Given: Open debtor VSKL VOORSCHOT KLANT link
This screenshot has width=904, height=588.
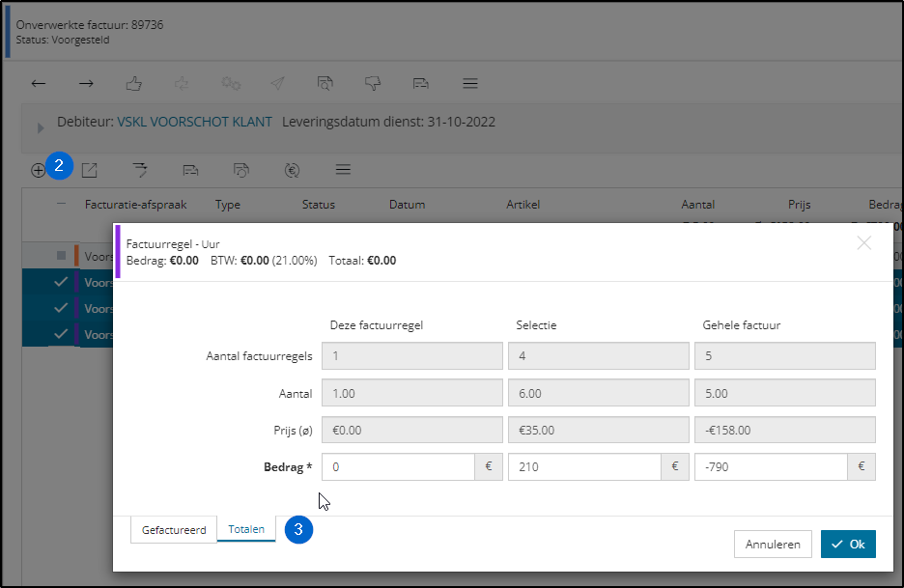Looking at the screenshot, I should point(194,123).
